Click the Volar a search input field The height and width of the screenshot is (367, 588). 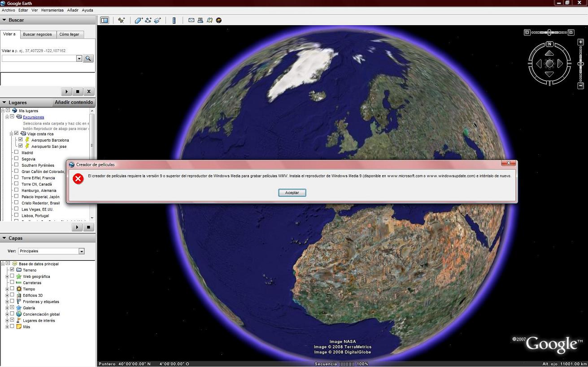coord(39,58)
